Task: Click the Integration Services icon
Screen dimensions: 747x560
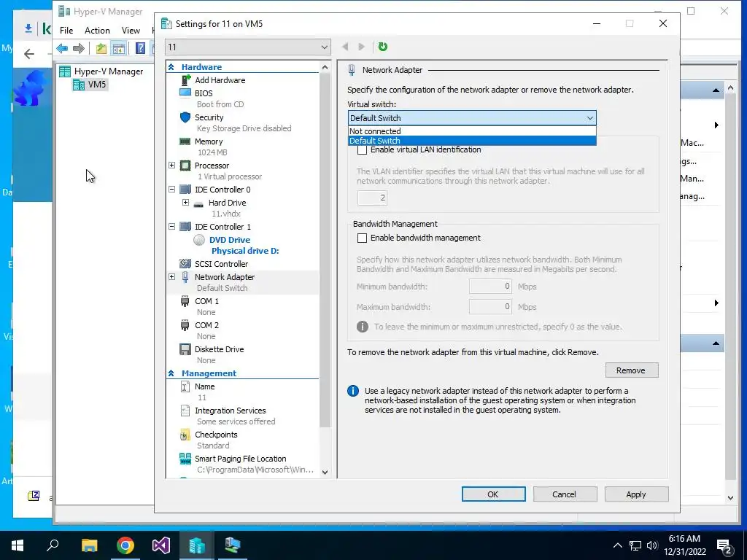Action: click(185, 411)
